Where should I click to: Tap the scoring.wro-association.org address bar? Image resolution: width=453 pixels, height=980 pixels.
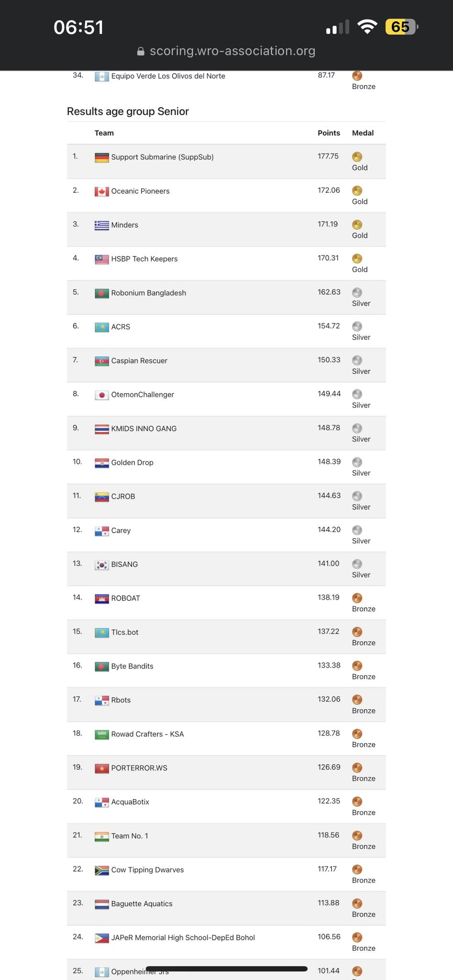226,51
